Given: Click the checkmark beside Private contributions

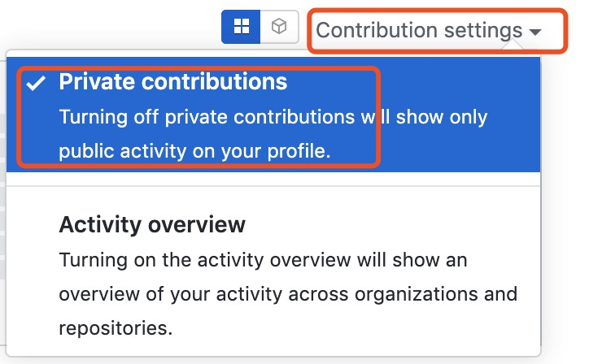Looking at the screenshot, I should point(35,83).
